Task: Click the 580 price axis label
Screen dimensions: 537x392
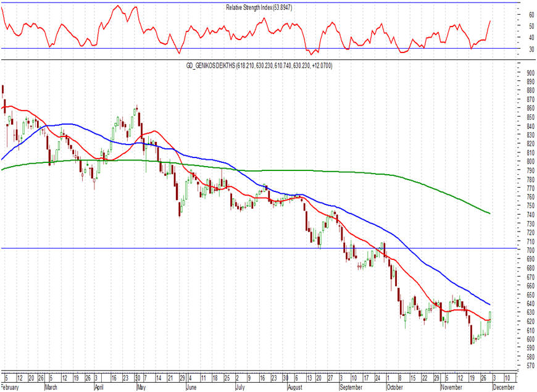Action: (530, 357)
